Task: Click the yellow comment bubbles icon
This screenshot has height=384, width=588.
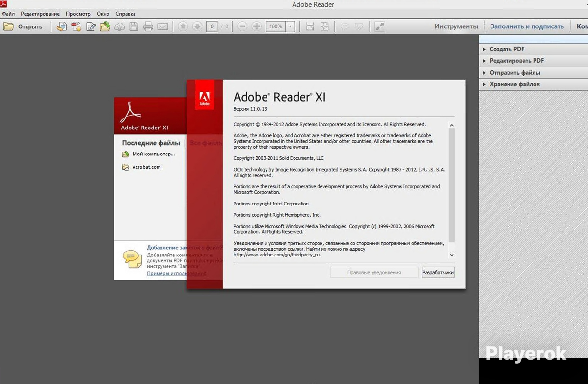Action: tap(132, 259)
